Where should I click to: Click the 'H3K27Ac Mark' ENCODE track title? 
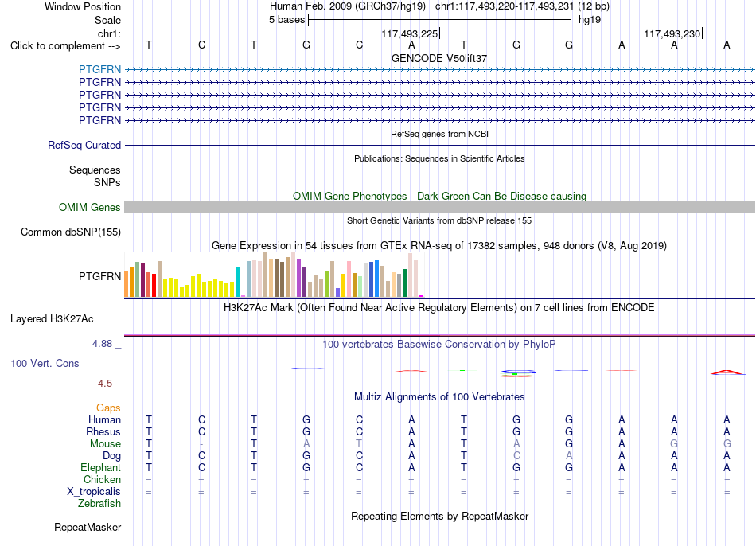pyautogui.click(x=439, y=308)
